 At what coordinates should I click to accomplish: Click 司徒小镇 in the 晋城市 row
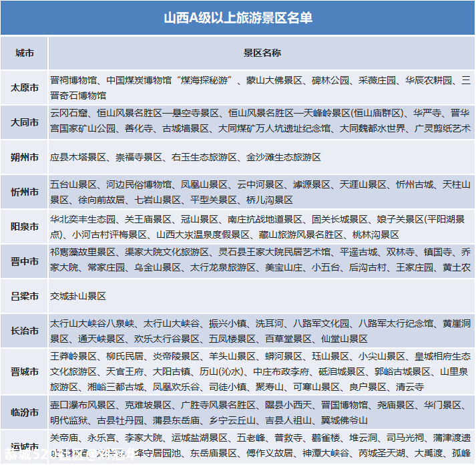click(228, 387)
